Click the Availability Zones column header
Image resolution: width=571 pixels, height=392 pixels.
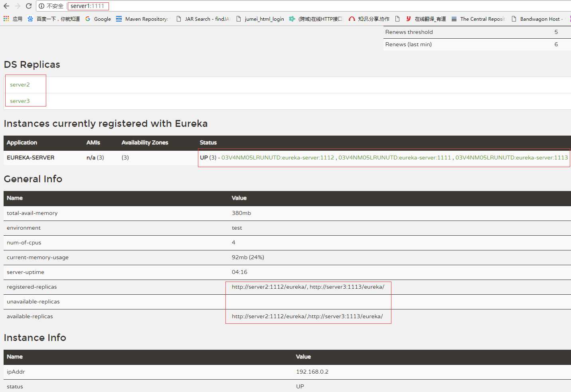click(145, 142)
